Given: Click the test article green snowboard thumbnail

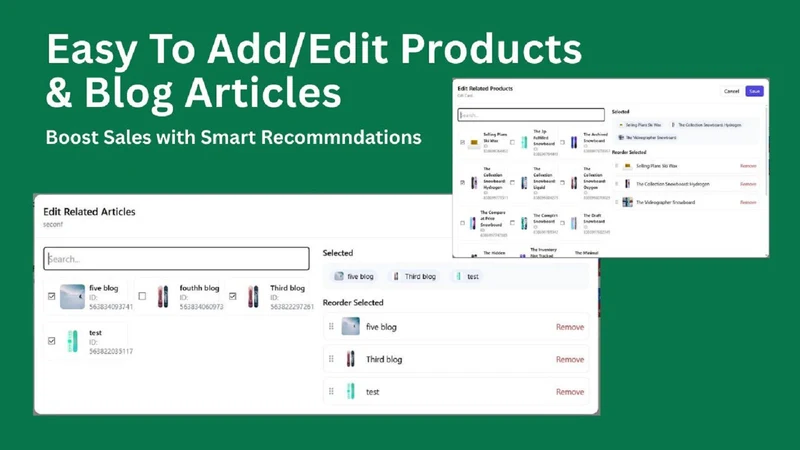Looking at the screenshot, I should [72, 341].
